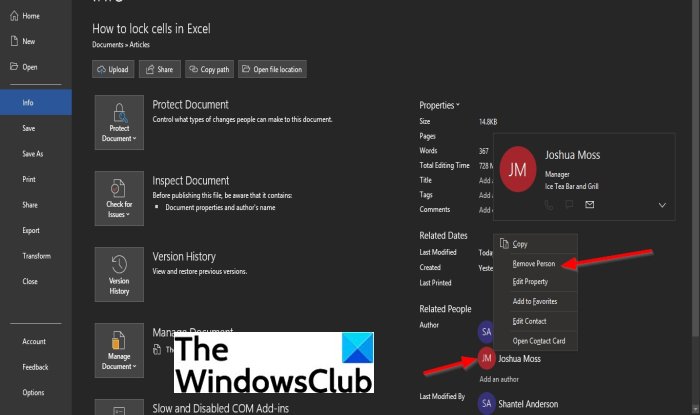Click the Home icon in the sidebar
700x415 pixels.
click(x=14, y=16)
